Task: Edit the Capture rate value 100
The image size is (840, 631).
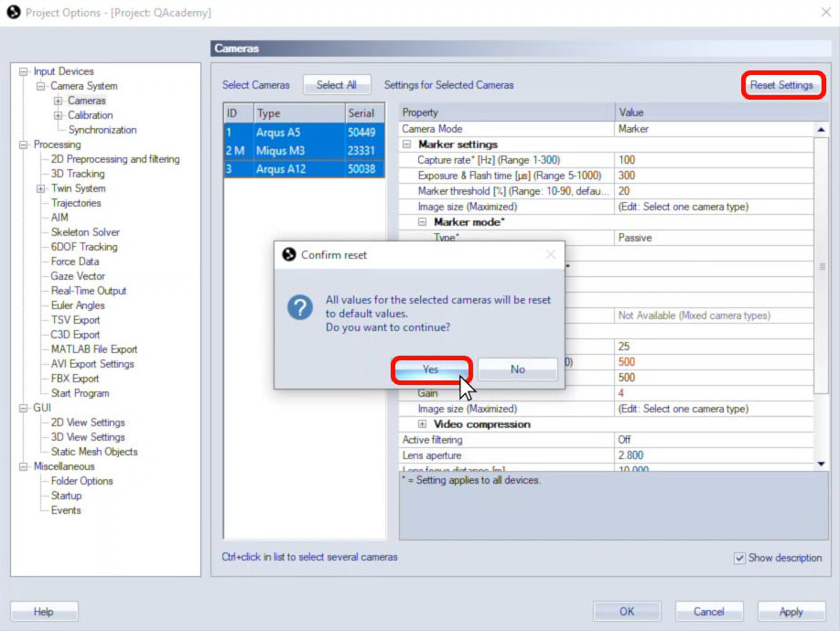Action: (x=714, y=160)
